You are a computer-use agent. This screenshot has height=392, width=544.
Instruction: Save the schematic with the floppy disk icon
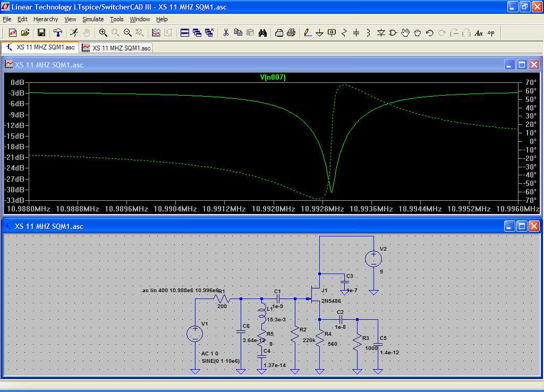pos(41,33)
